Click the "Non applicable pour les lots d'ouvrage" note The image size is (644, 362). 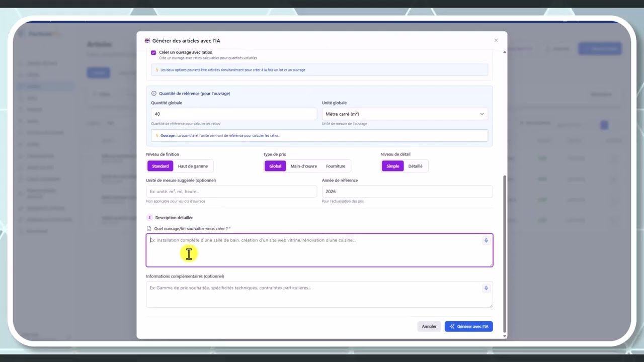[x=176, y=201]
